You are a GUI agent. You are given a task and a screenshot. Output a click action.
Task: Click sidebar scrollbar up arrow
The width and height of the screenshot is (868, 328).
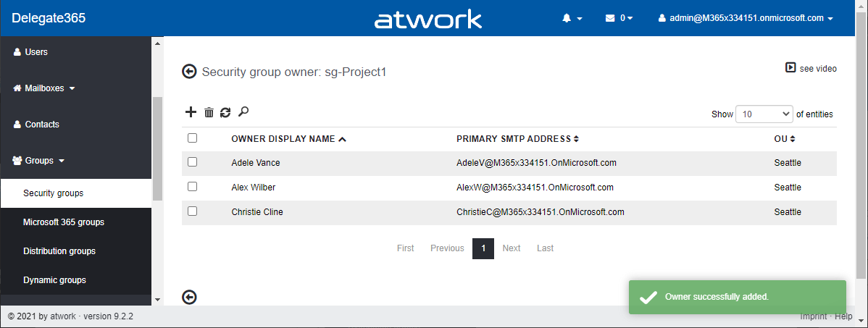click(157, 43)
